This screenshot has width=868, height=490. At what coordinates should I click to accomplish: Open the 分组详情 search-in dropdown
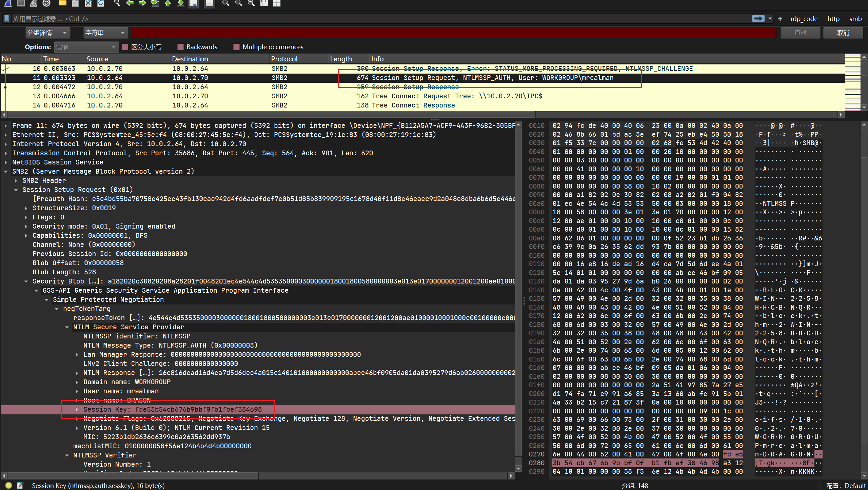click(47, 33)
